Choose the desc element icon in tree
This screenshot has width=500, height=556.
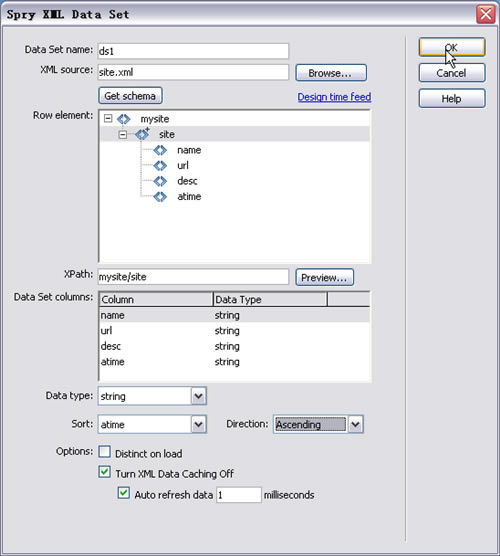(x=160, y=181)
